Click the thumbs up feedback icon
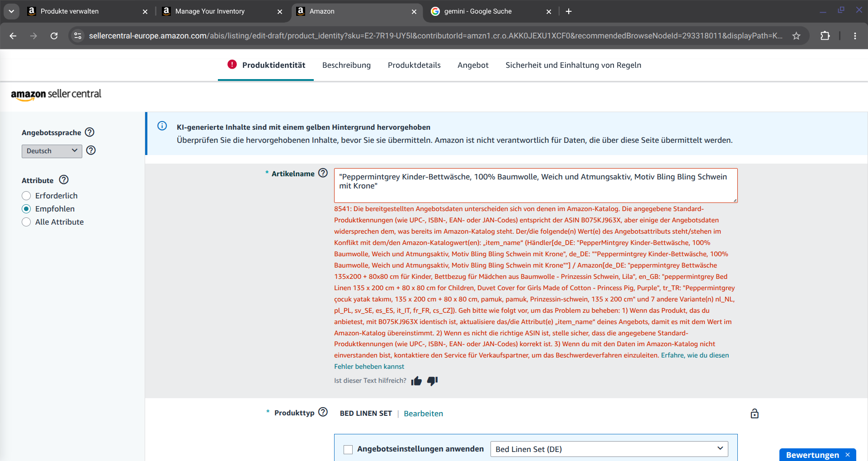Viewport: 868px width, 461px height. (416, 381)
